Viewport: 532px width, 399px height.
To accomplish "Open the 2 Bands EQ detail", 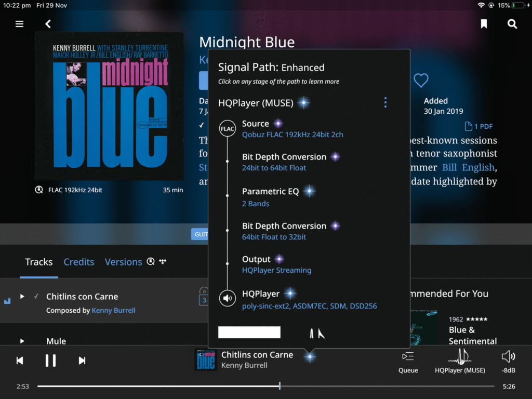I will 256,204.
